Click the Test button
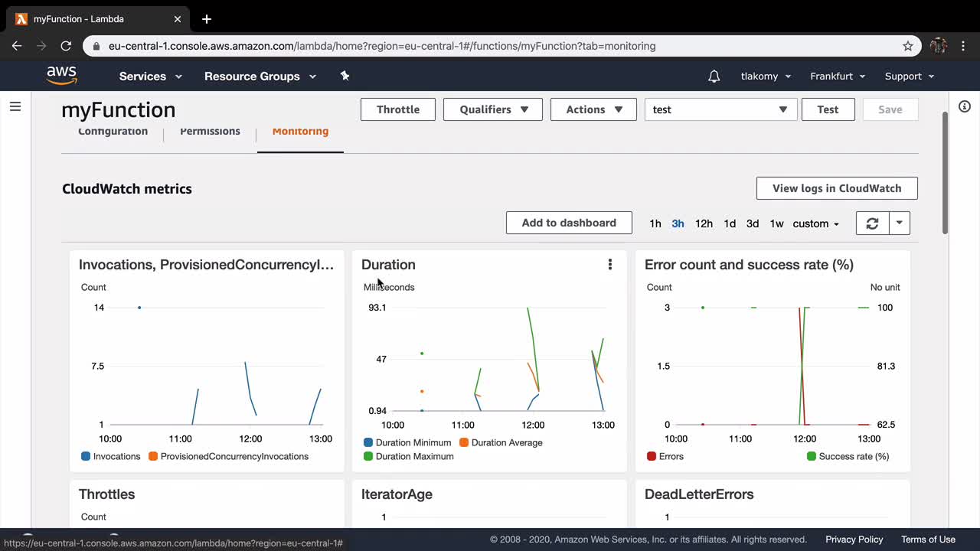This screenshot has width=980, height=551. coord(828,109)
